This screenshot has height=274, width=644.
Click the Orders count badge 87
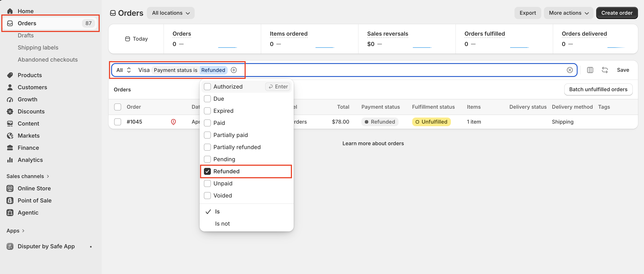(88, 23)
